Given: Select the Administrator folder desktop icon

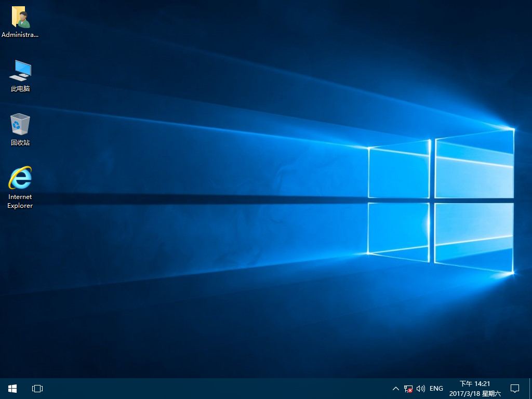Looking at the screenshot, I should pyautogui.click(x=20, y=22).
